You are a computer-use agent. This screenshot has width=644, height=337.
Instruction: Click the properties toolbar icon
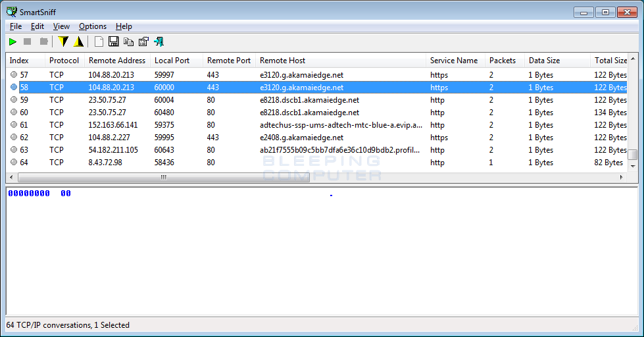point(143,41)
